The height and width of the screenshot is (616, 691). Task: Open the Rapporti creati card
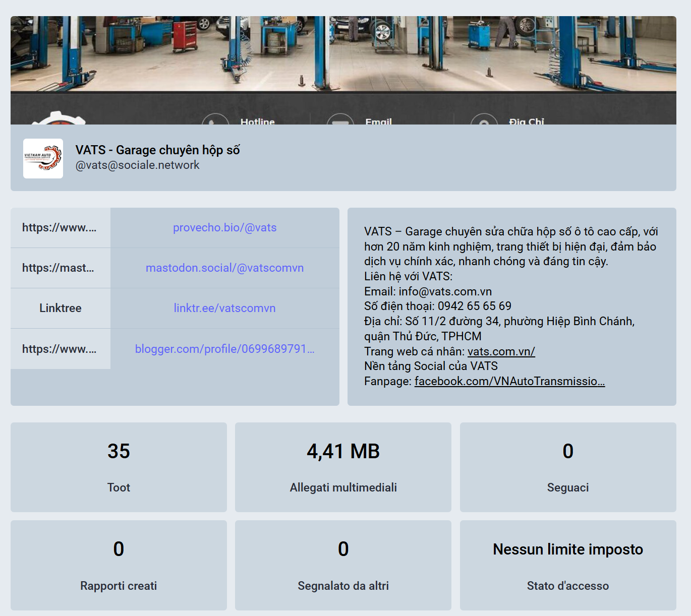(119, 566)
